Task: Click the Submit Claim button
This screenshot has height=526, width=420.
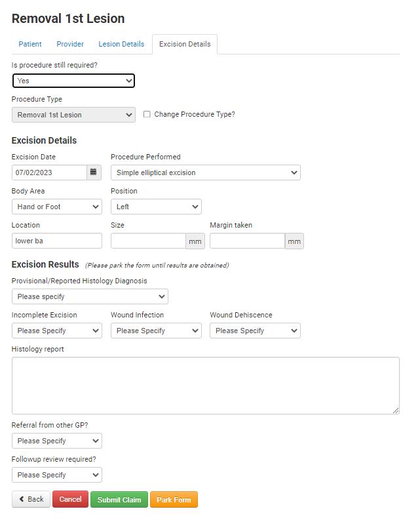Action: tap(119, 500)
